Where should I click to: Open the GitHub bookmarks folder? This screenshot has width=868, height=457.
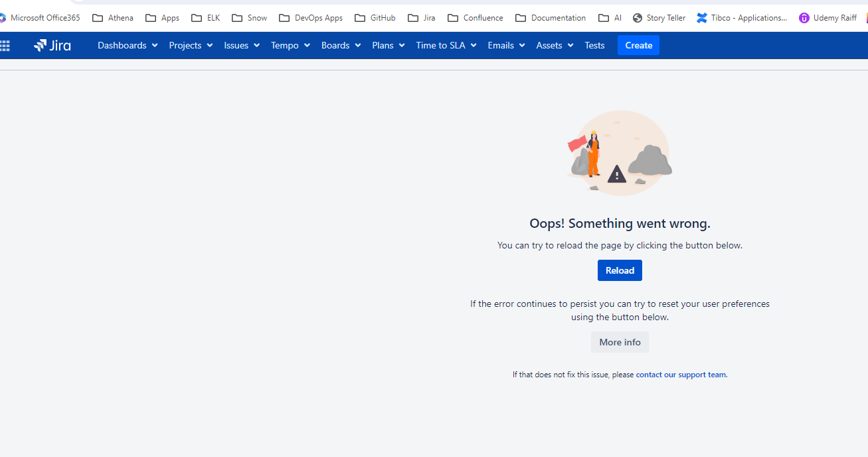375,17
